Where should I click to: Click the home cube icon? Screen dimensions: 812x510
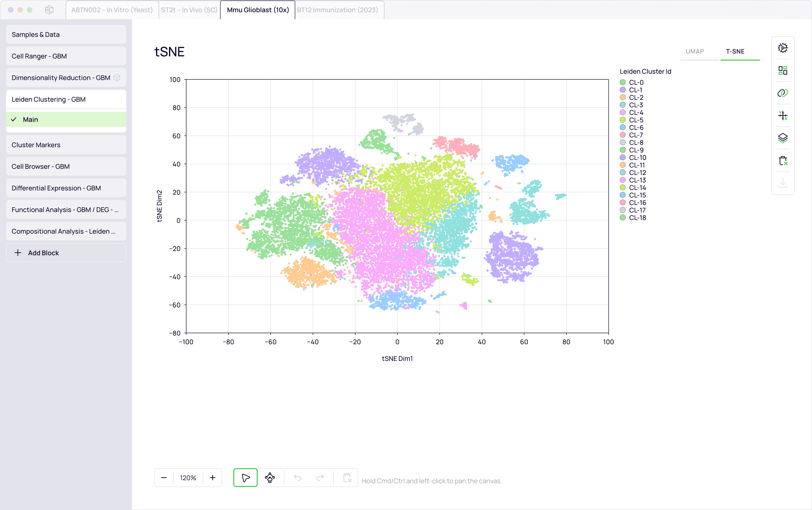[49, 10]
